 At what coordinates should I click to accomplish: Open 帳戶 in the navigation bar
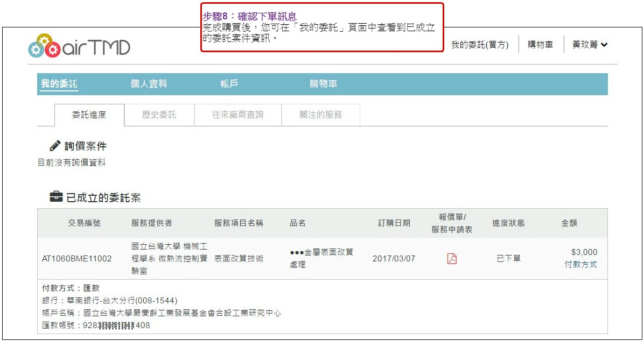point(229,84)
